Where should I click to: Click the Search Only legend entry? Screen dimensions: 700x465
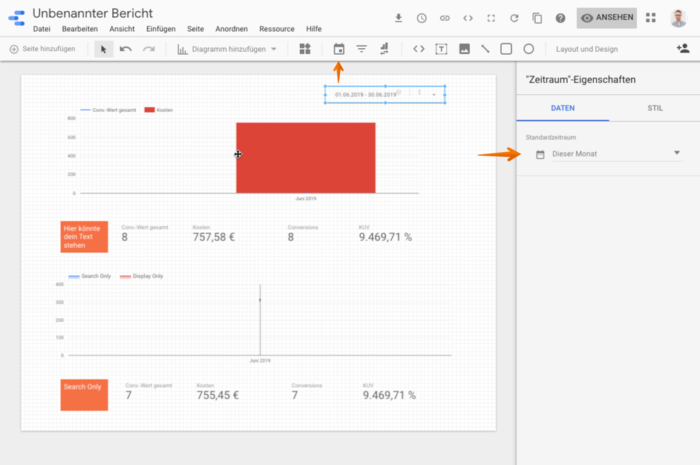pyautogui.click(x=90, y=276)
